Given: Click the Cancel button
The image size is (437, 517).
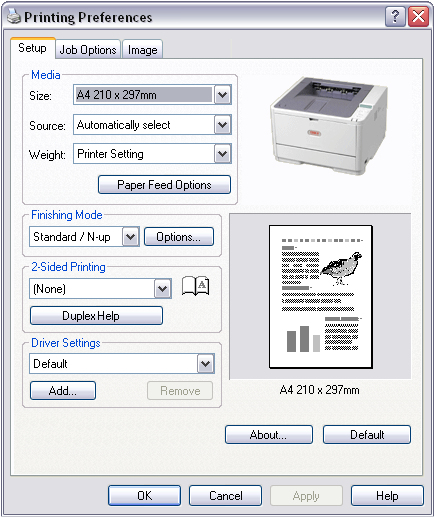Looking at the screenshot, I should click(x=226, y=496).
